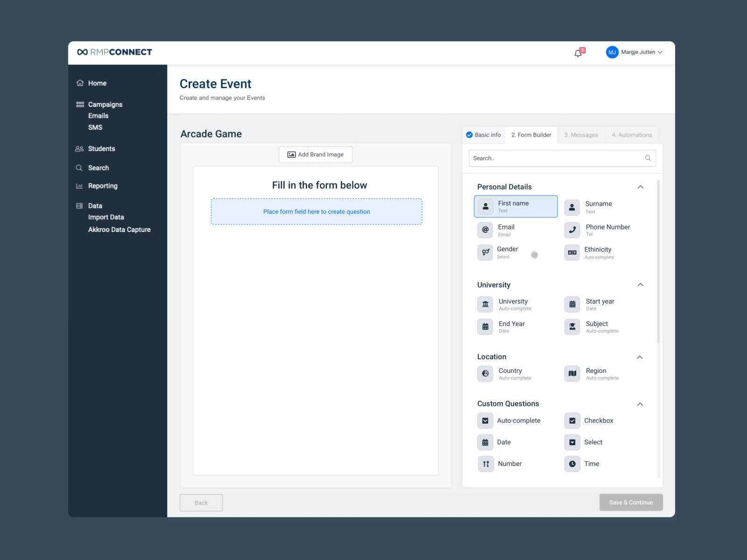
Task: Collapse the Personal Details section
Action: (x=641, y=187)
